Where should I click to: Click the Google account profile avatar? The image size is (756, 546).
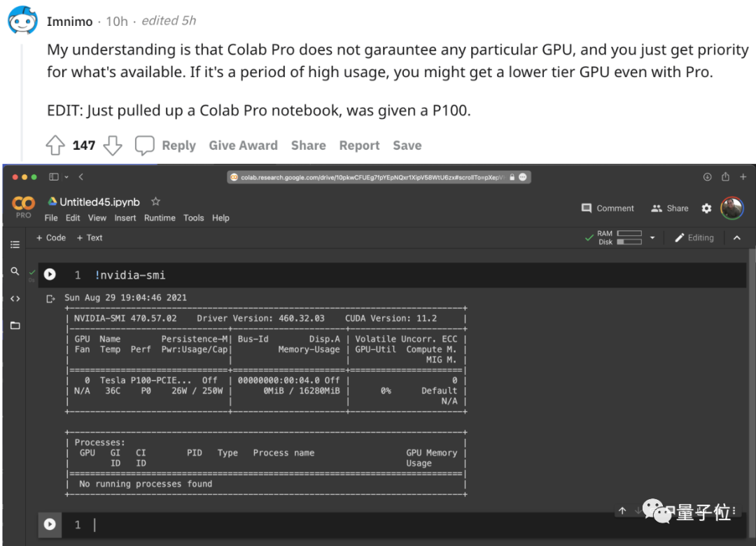[732, 208]
